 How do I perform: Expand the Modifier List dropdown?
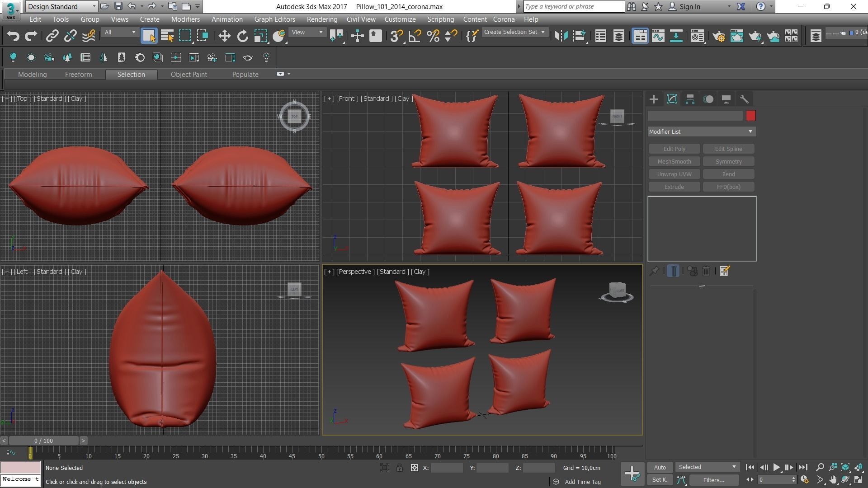coord(702,131)
